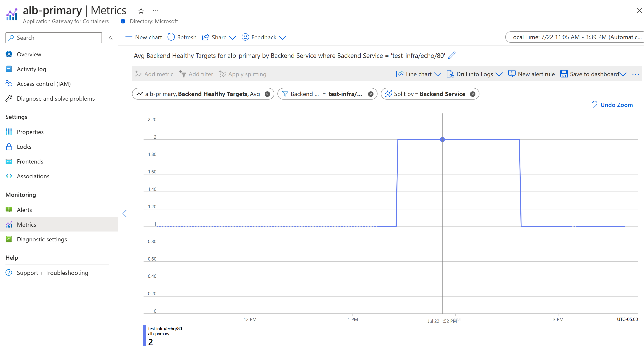Click the Drill into Logs icon
The height and width of the screenshot is (354, 644).
tap(450, 74)
